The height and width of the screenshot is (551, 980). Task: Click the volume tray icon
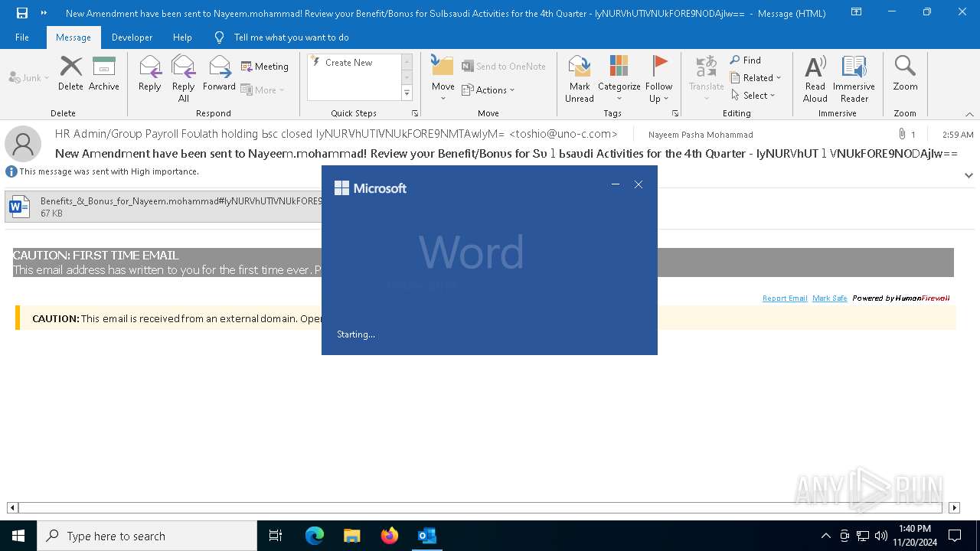[880, 536]
